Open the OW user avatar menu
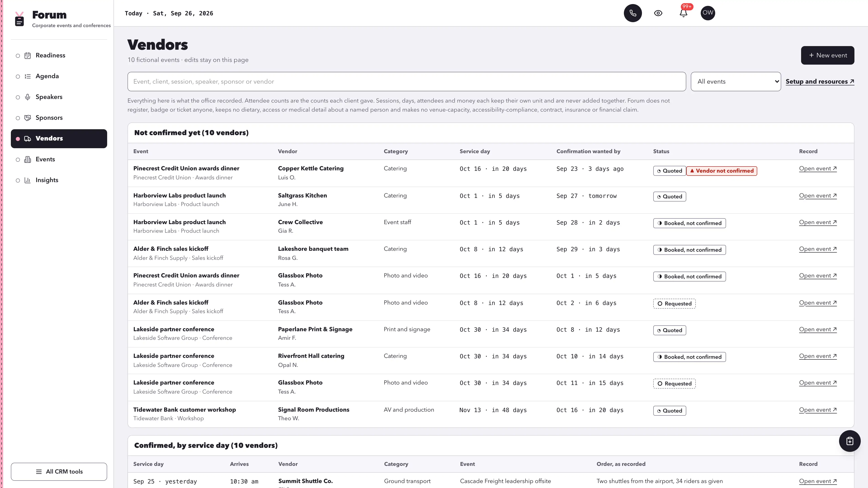This screenshot has width=868, height=488. (x=708, y=13)
